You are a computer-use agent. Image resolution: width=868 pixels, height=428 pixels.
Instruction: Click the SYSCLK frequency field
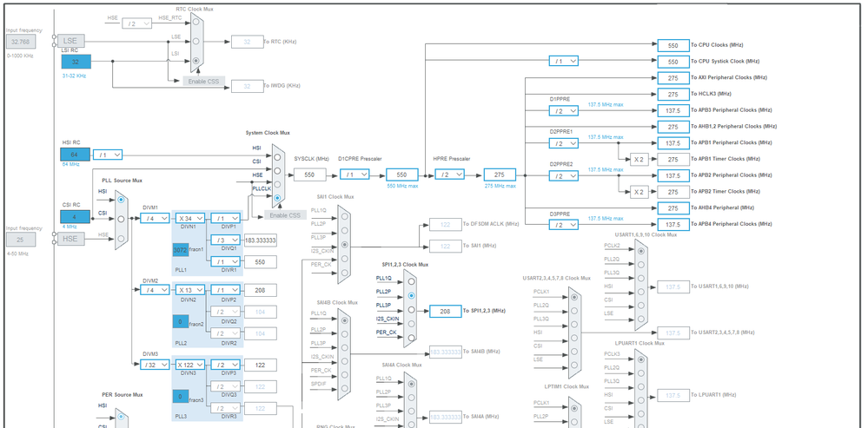309,174
